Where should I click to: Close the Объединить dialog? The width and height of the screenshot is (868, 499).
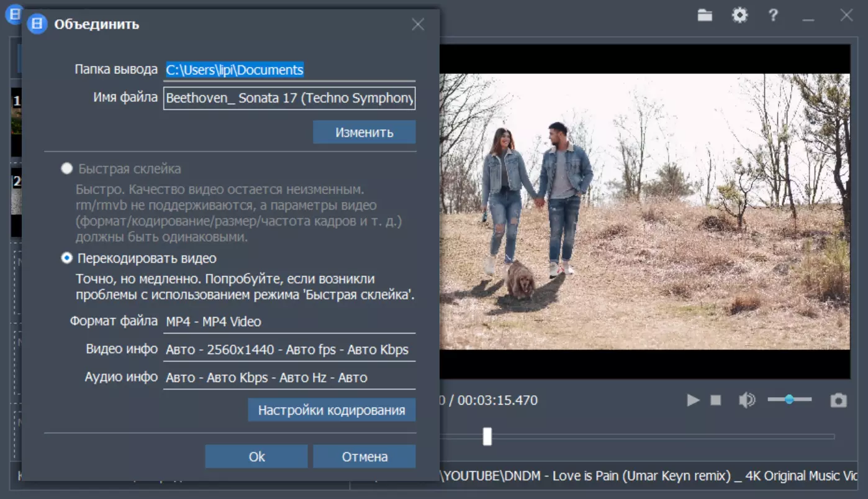click(x=418, y=25)
